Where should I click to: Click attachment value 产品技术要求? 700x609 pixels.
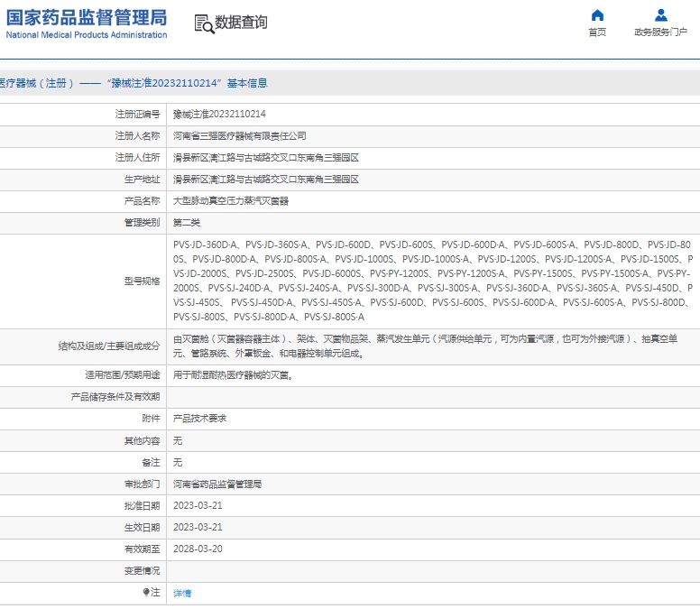click(199, 419)
